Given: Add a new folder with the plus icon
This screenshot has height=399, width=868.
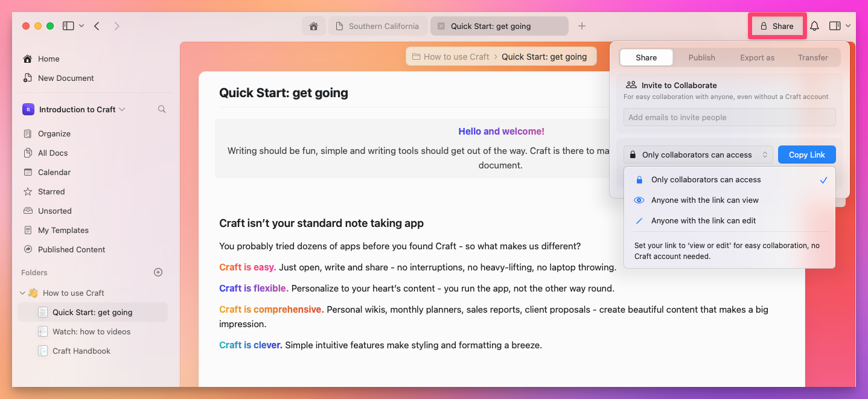Looking at the screenshot, I should click(158, 272).
